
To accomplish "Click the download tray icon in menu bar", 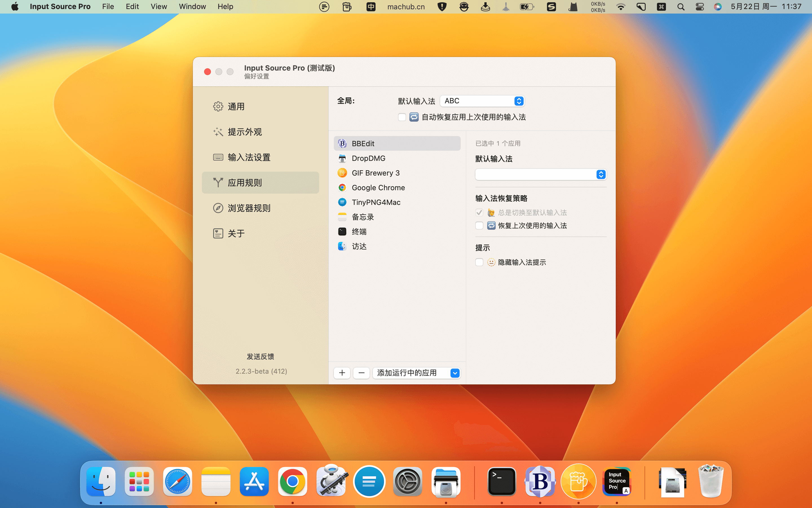I will tap(485, 7).
